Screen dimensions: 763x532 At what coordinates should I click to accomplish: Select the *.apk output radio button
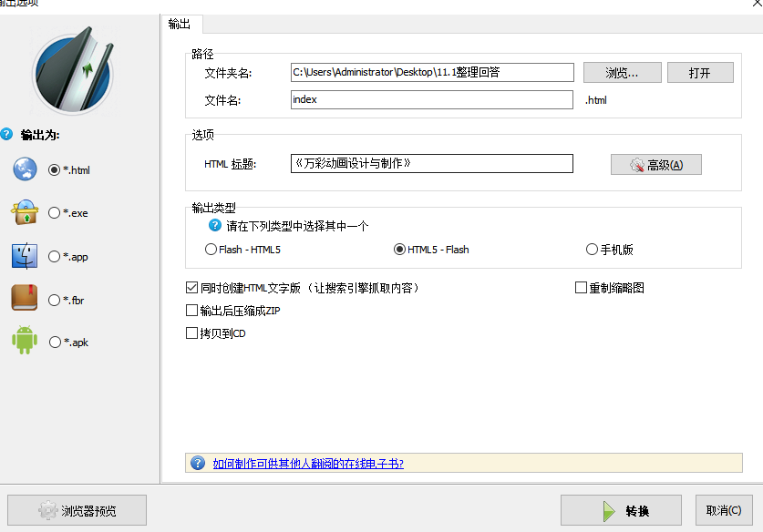55,343
